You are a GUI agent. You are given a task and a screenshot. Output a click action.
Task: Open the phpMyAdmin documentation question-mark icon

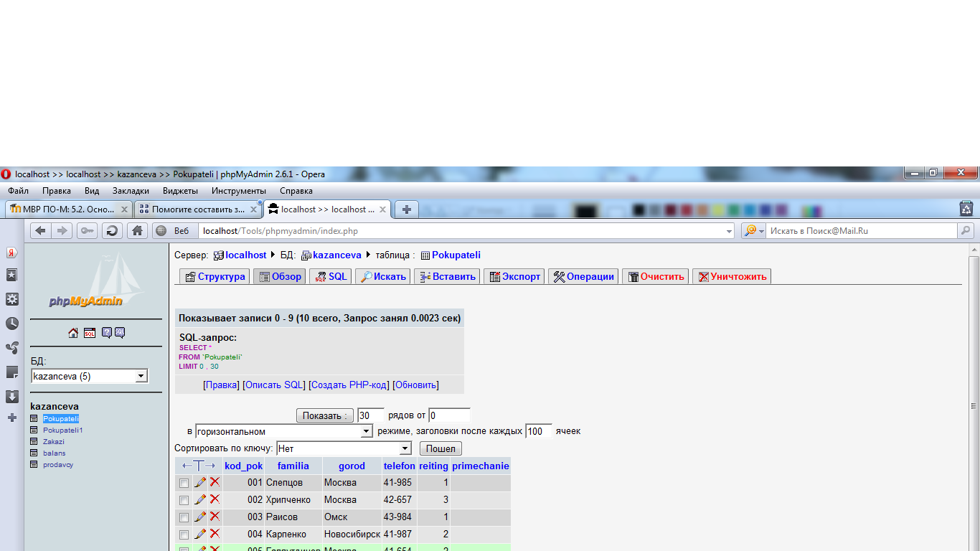[106, 333]
